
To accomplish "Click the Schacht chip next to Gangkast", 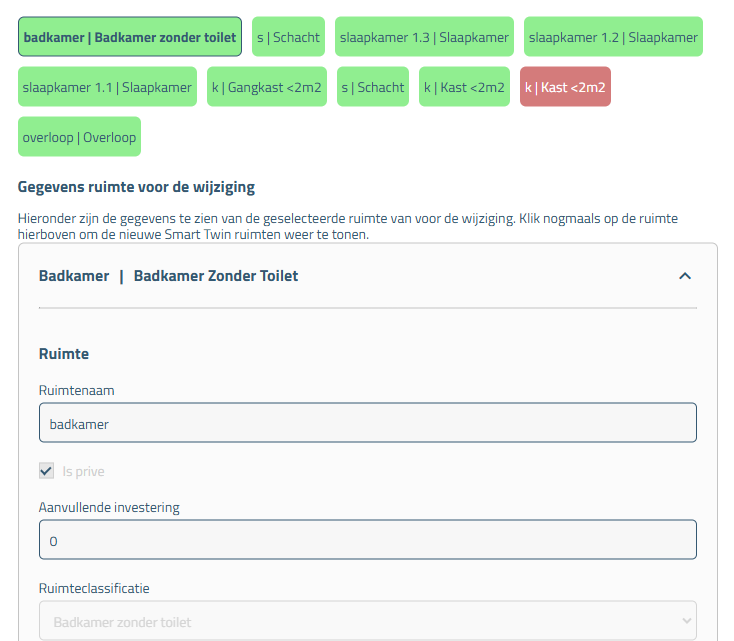I will click(373, 87).
